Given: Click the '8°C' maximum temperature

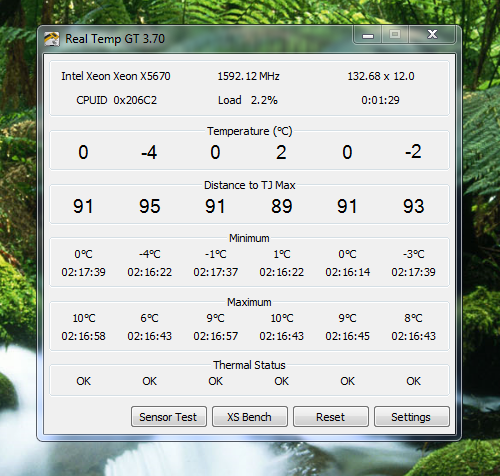Looking at the screenshot, I should (413, 318).
